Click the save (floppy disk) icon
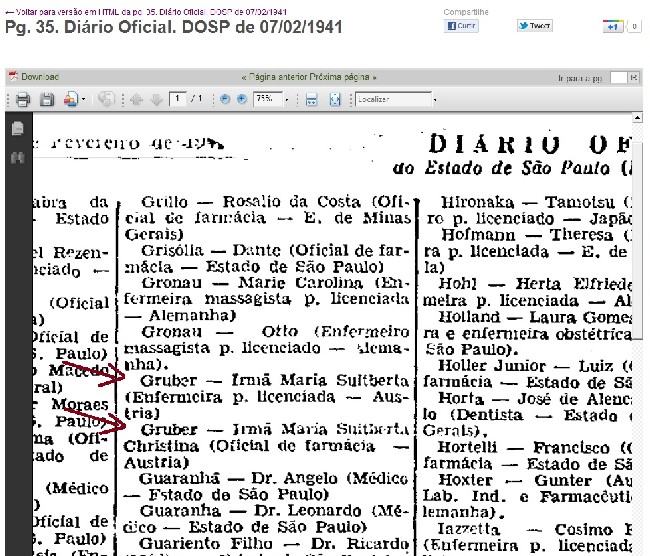 (x=46, y=99)
